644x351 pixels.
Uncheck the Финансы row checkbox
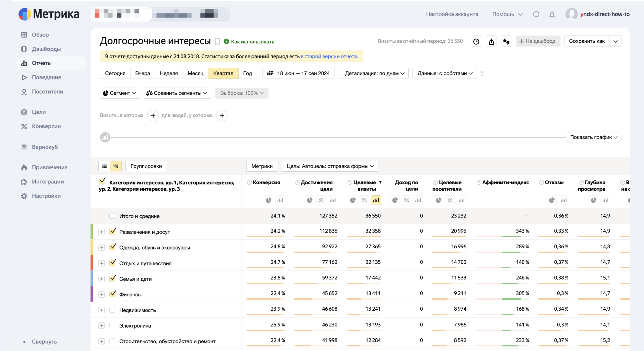pyautogui.click(x=112, y=294)
